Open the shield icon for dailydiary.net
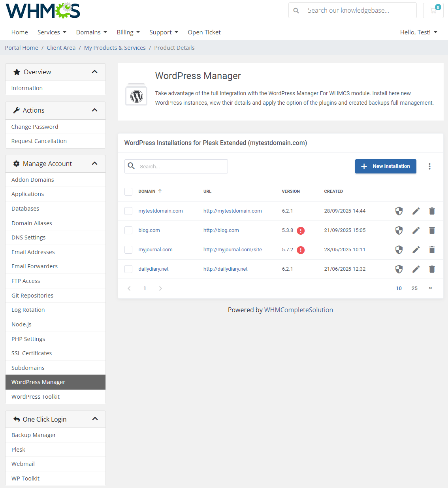Screen dimensions: 448x488 (x=399, y=269)
